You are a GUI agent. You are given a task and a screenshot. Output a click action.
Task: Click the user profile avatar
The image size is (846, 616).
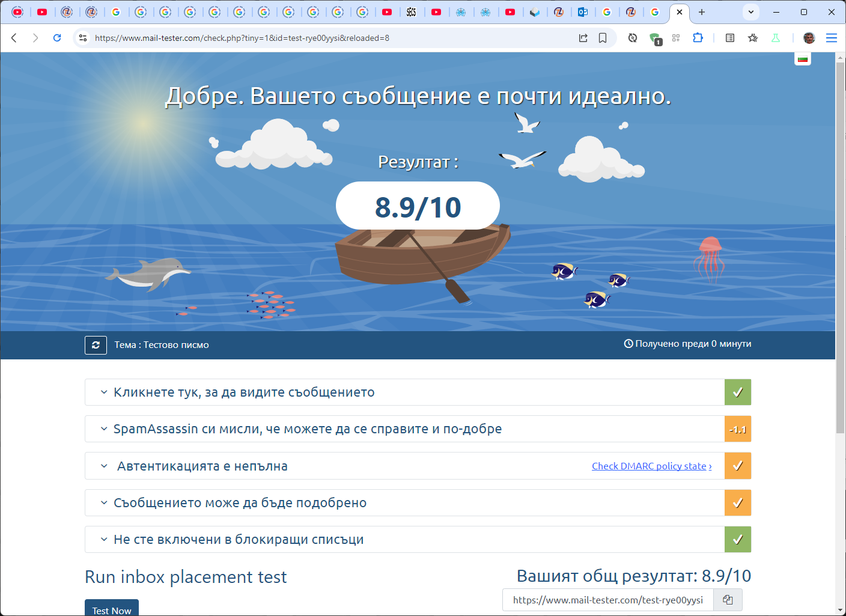click(x=809, y=38)
